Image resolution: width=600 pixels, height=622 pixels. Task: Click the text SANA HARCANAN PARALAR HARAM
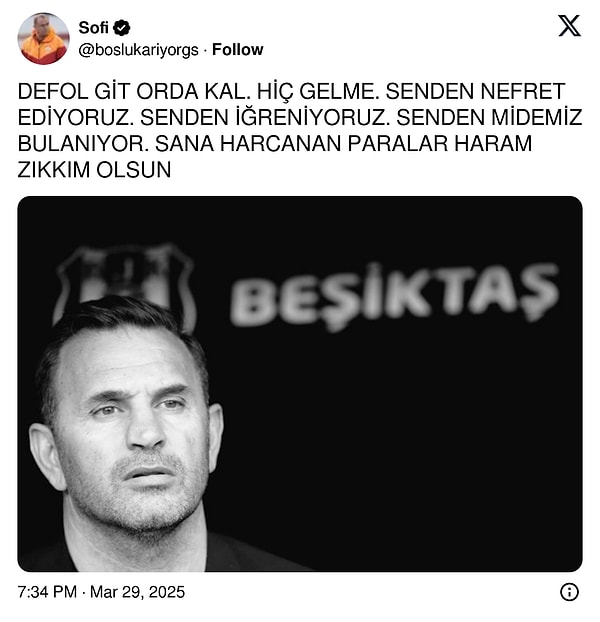(343, 144)
